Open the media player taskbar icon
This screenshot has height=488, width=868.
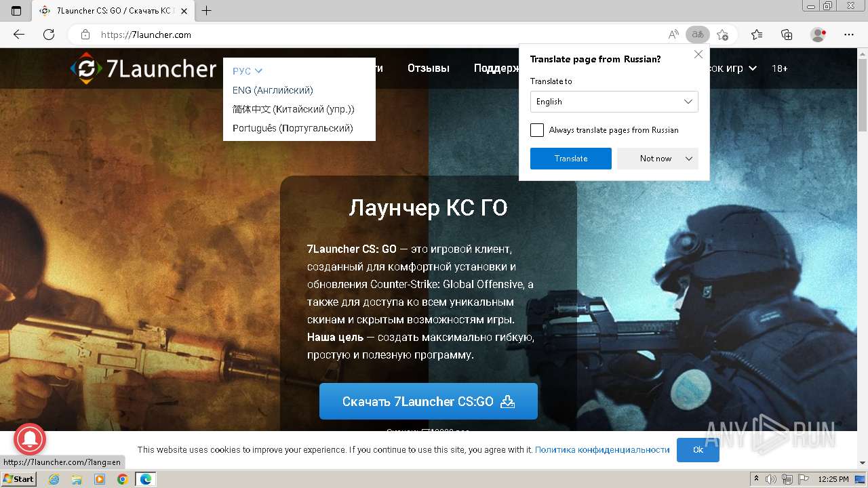(x=100, y=479)
